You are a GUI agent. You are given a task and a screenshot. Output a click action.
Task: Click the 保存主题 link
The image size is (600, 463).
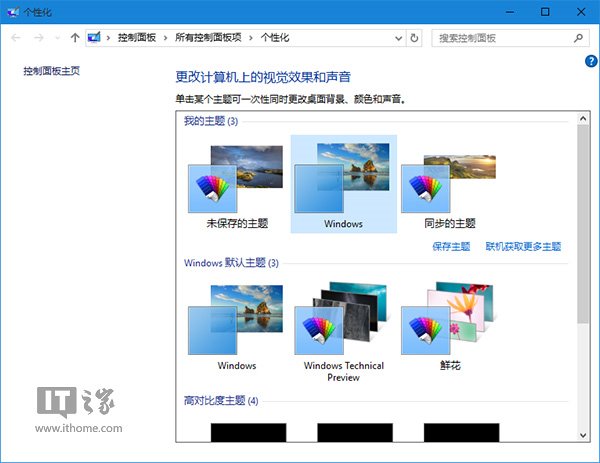[x=451, y=246]
